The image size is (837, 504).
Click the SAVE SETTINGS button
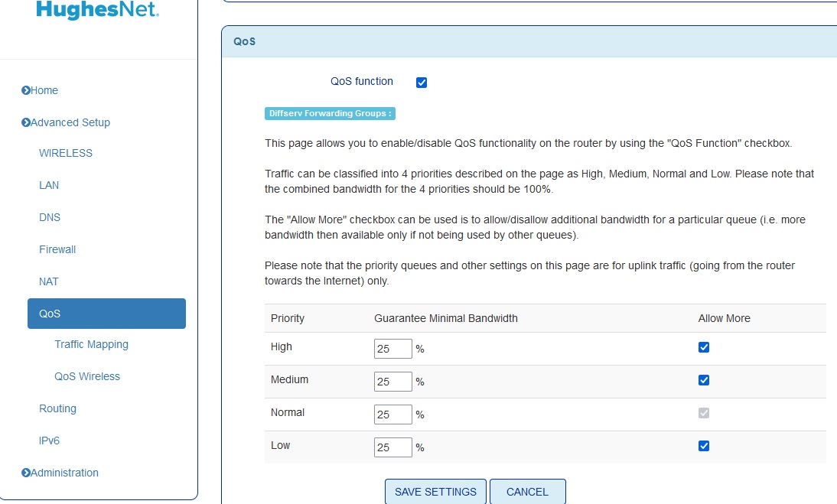(435, 492)
